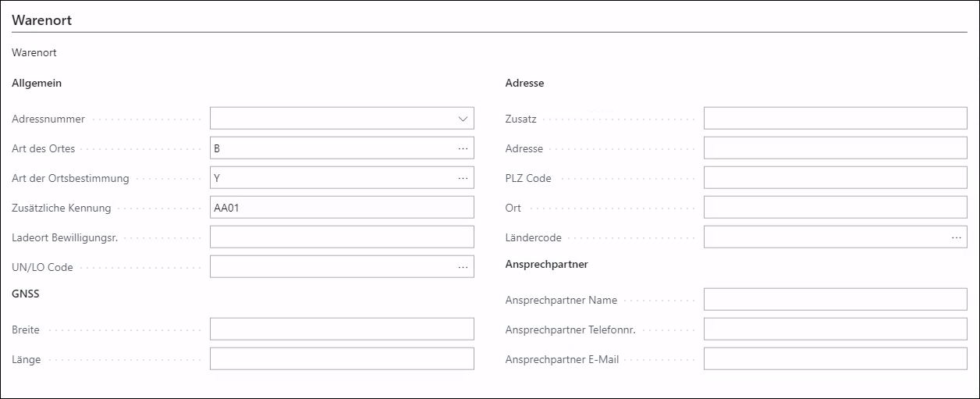Click the Ladeort Bewilligungsnr. input field
This screenshot has height=399, width=980.
(342, 237)
